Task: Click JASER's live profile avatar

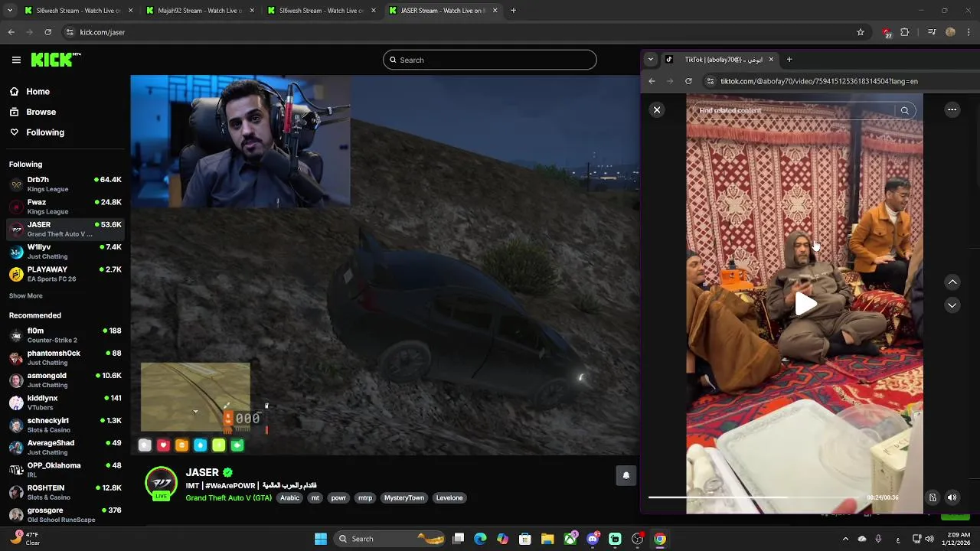Action: [x=161, y=484]
